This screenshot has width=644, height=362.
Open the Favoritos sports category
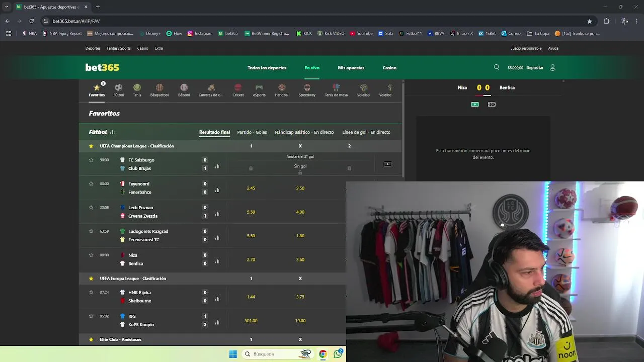[97, 90]
